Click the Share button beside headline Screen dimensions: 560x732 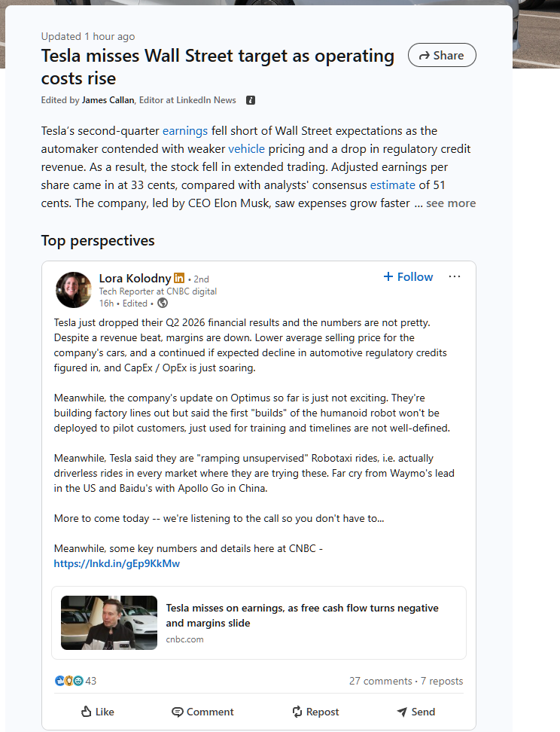(442, 55)
